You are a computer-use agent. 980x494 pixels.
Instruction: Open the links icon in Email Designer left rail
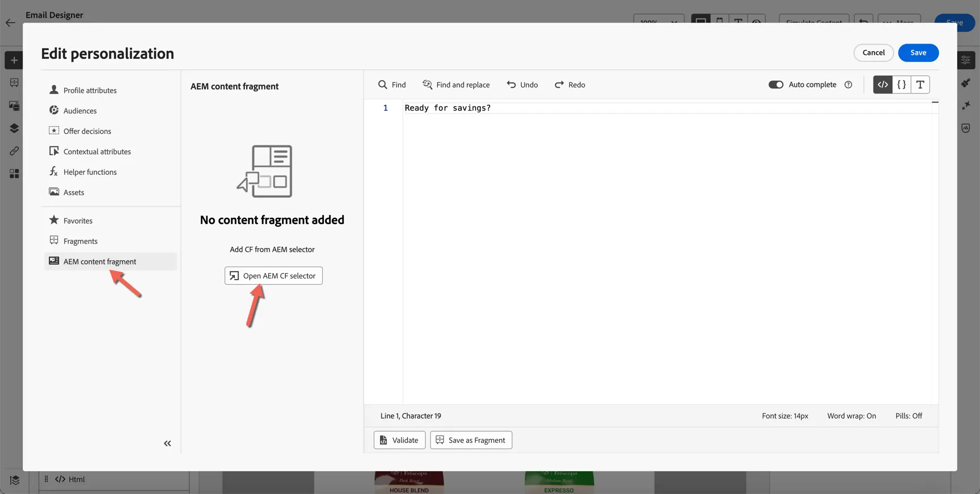(14, 151)
